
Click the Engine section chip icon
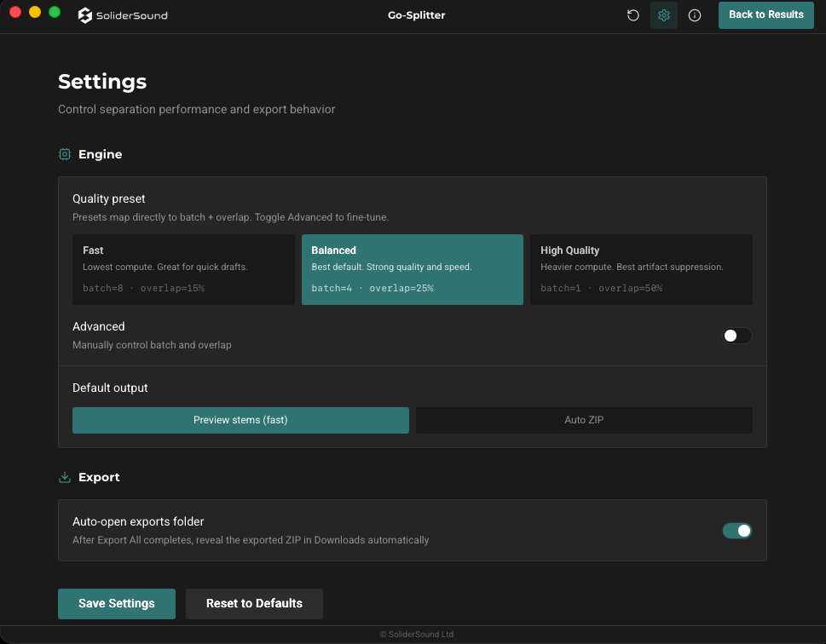coord(65,154)
